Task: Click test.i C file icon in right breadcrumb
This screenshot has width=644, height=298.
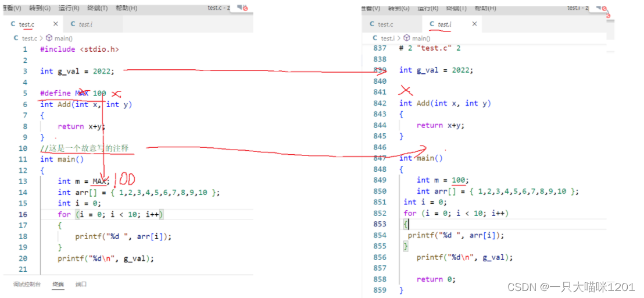Action: (367, 38)
